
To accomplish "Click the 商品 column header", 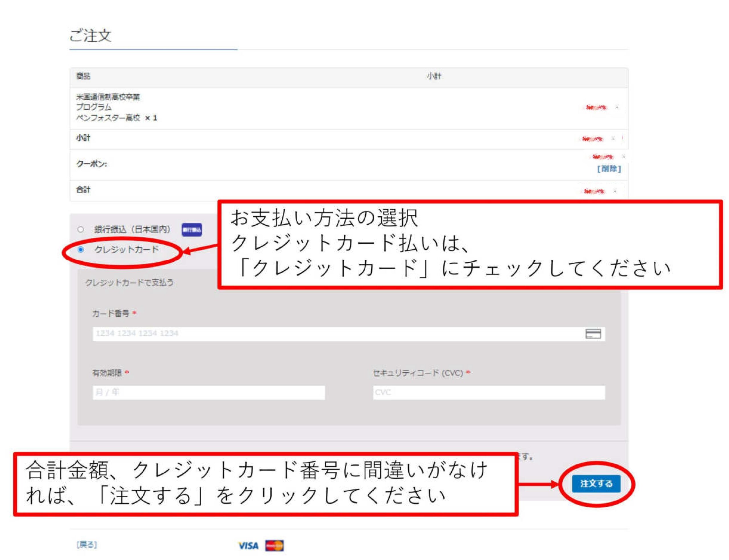I will click(83, 76).
